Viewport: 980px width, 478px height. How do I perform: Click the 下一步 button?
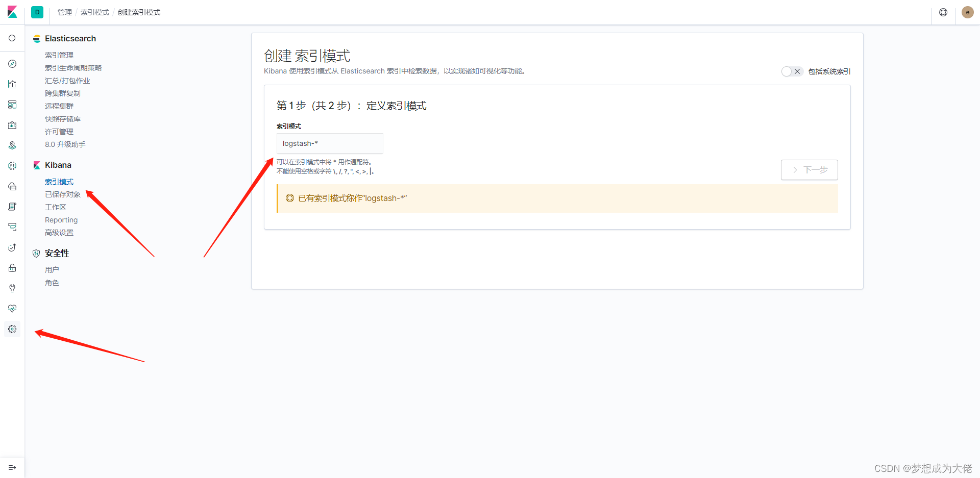click(809, 169)
